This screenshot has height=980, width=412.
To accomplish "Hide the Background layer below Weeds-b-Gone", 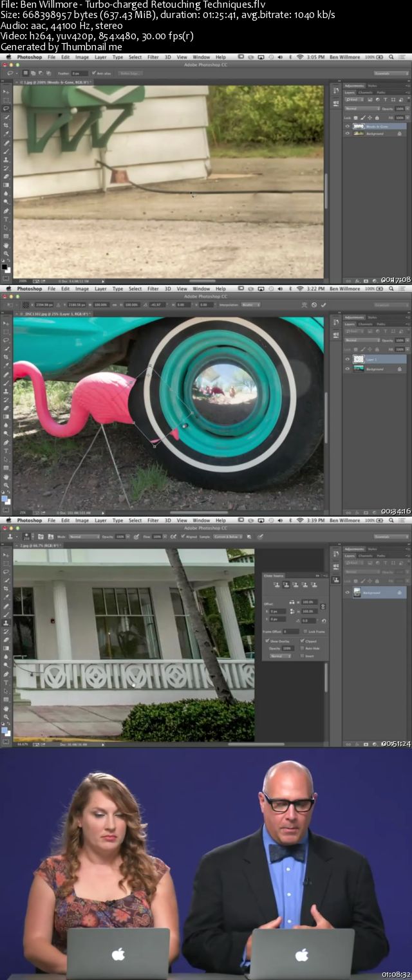I will point(348,133).
